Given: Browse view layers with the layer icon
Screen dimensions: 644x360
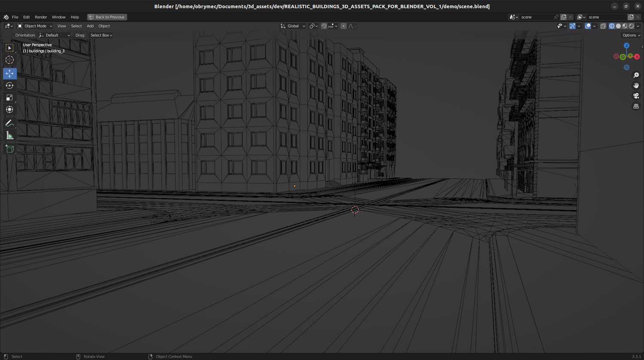Looking at the screenshot, I should 581,17.
